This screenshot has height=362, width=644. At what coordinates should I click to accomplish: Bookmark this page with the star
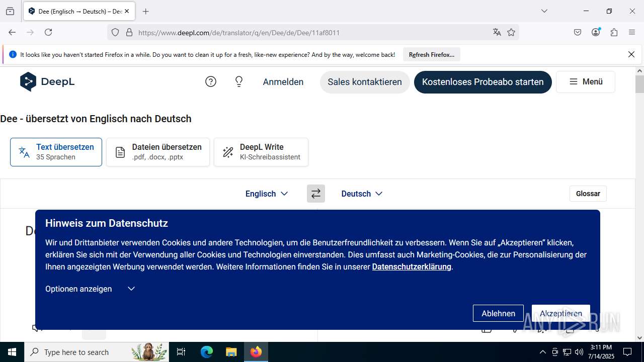(511, 32)
